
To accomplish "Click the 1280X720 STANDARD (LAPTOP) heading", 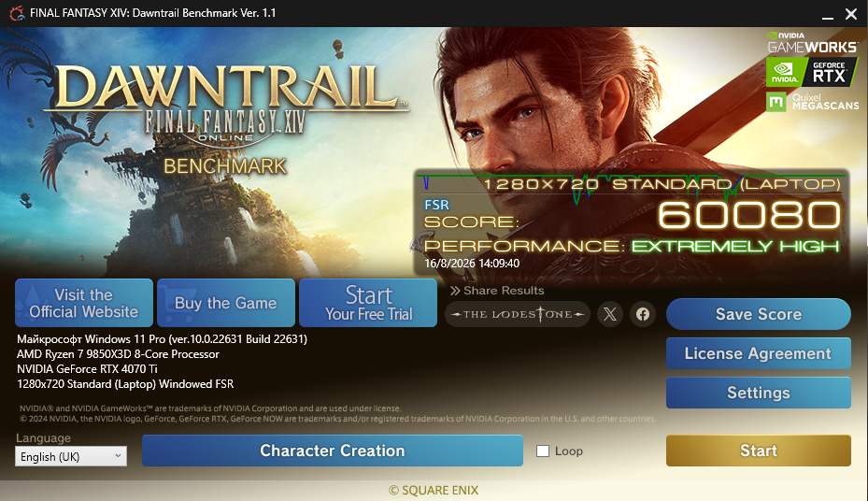I will [662, 184].
